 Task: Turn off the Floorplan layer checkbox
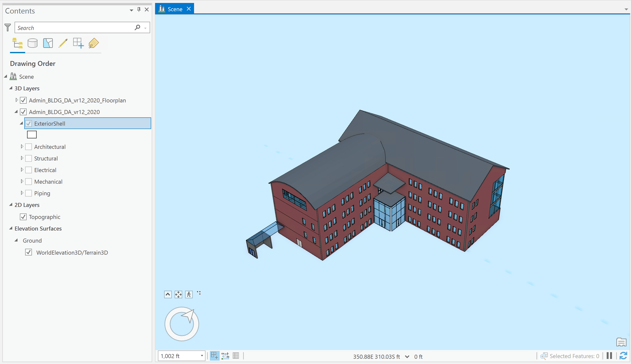coord(23,100)
